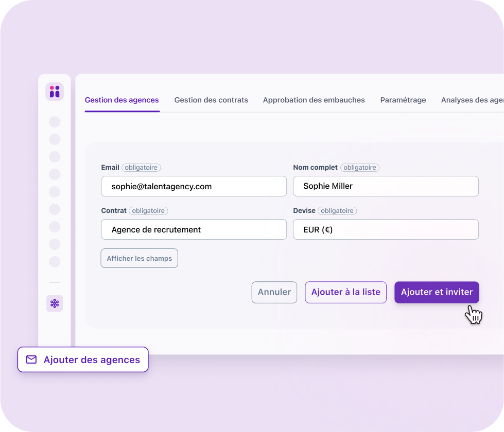Click the second circular icon in the sidebar
504x432 pixels.
(54, 139)
